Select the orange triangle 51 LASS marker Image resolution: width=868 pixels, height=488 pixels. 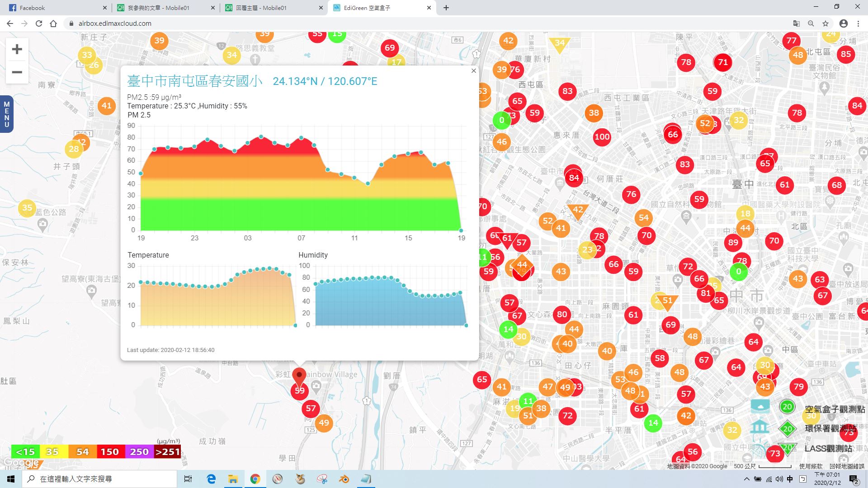667,302
